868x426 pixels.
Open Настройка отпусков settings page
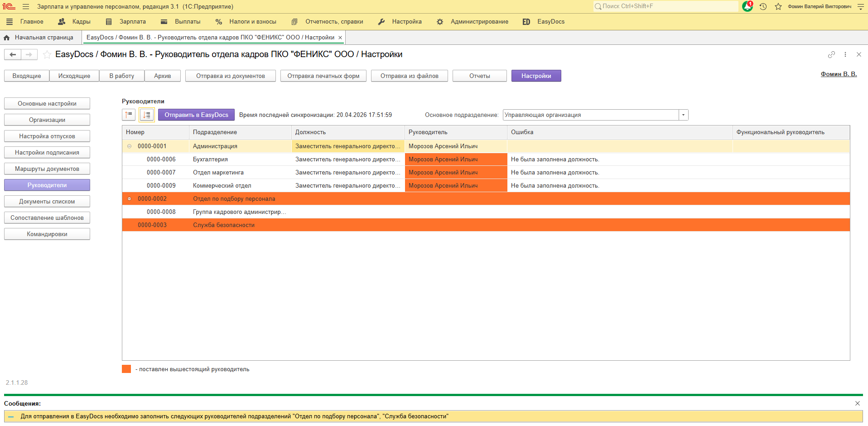click(47, 136)
